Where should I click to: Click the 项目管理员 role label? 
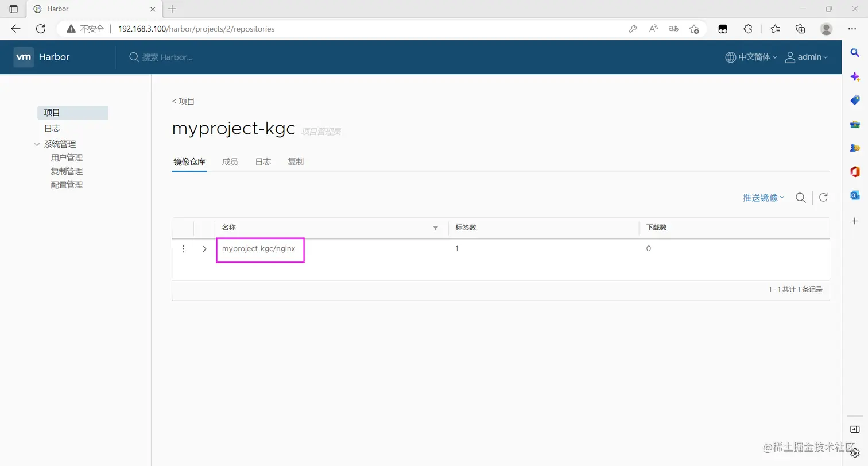321,132
